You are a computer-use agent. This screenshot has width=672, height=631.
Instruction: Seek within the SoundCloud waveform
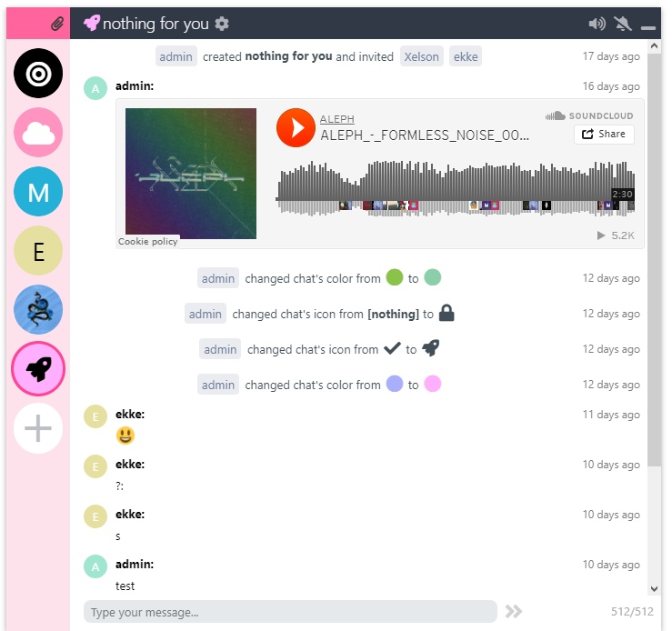coord(455,188)
